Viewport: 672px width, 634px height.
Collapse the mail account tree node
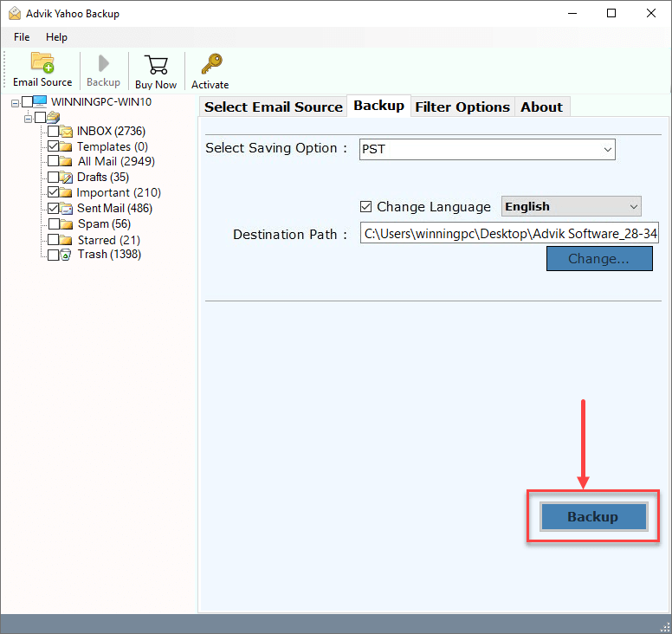point(28,119)
